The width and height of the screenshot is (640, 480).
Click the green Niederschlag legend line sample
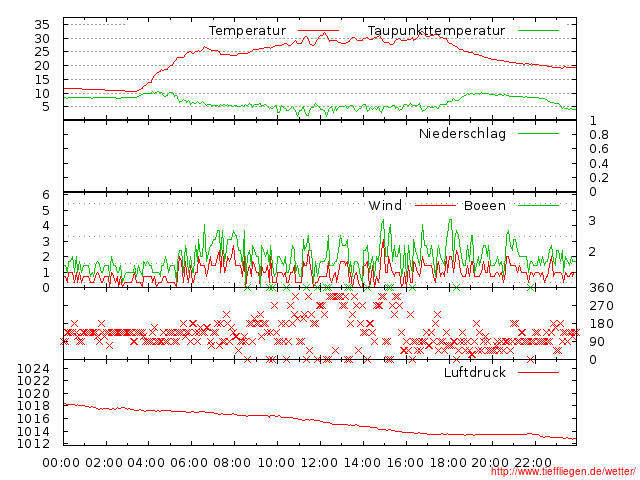pyautogui.click(x=538, y=133)
